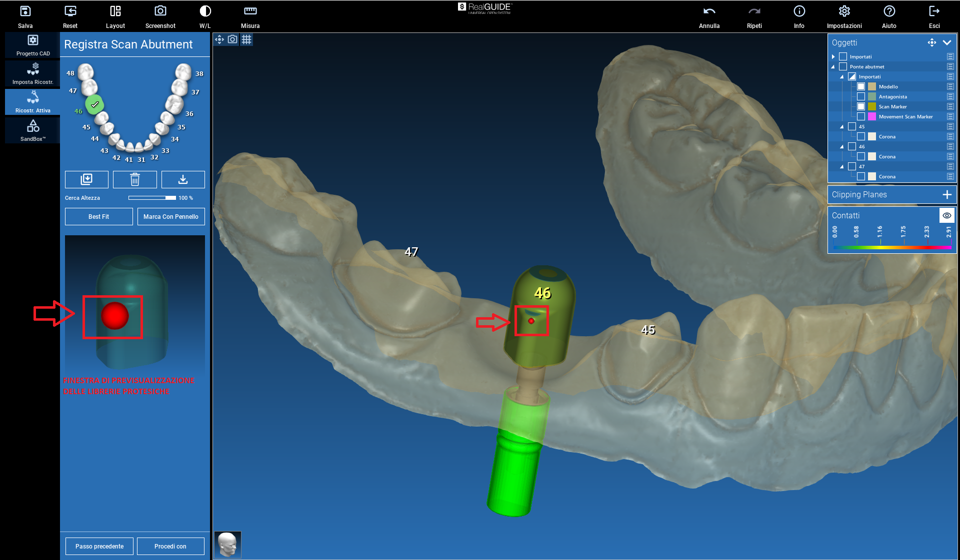Click the Annulla undo icon
Viewport: 960px width, 560px height.
click(x=709, y=11)
